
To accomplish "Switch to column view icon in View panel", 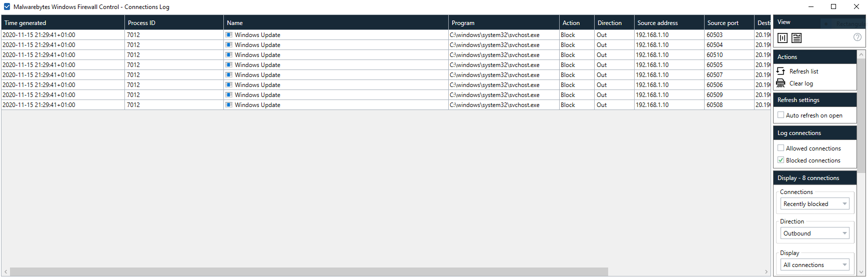I will click(783, 38).
